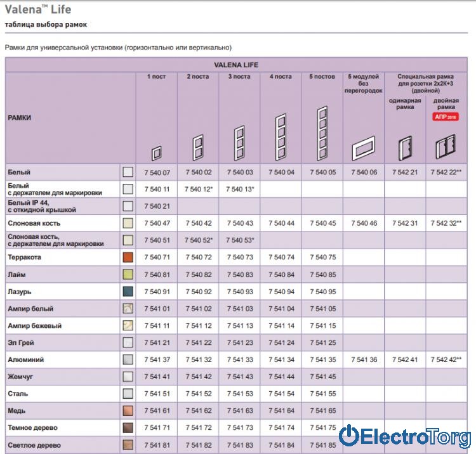Click article number 7 540 07
The height and width of the screenshot is (454, 476).
pos(157,172)
